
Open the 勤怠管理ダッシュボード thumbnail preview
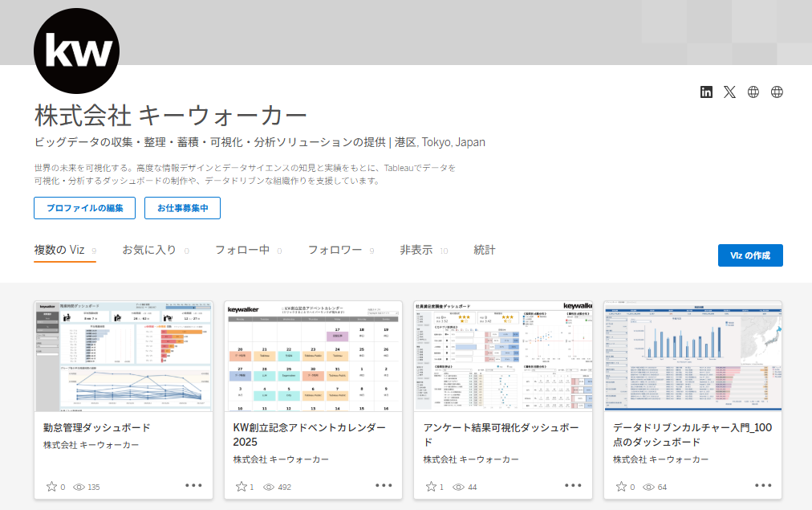(x=124, y=356)
